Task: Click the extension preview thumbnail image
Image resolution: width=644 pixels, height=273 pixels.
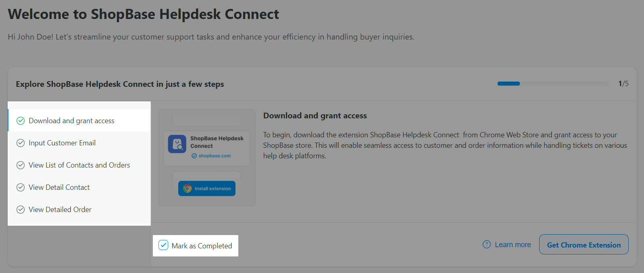Action: coord(207,157)
